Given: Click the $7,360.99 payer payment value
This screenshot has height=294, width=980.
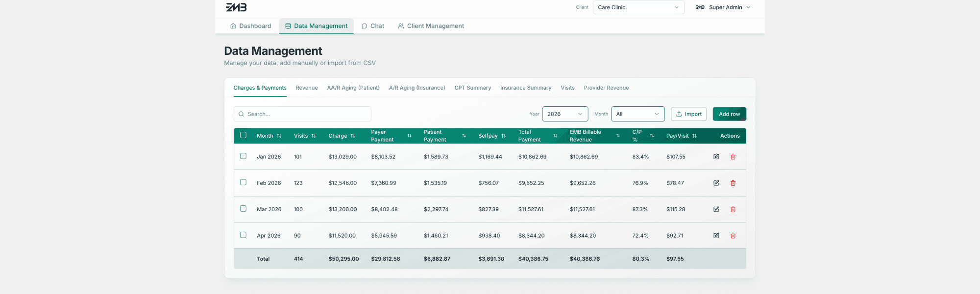Looking at the screenshot, I should click(384, 183).
